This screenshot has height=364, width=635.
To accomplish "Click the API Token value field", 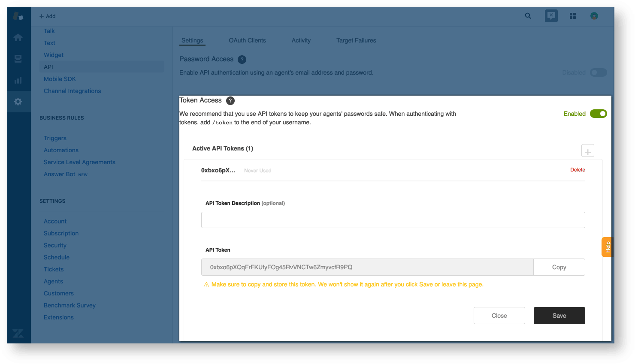I will pyautogui.click(x=367, y=267).
